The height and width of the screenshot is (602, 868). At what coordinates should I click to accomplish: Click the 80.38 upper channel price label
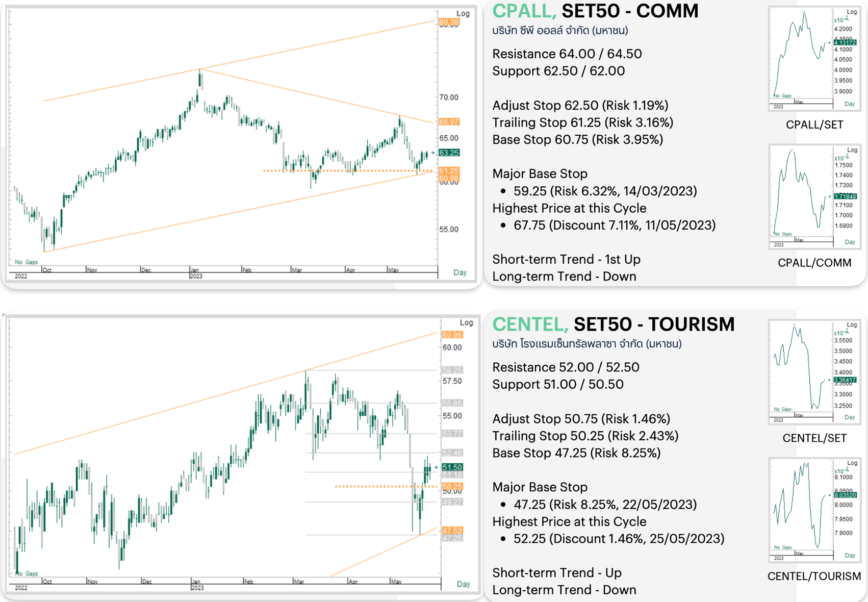(x=449, y=22)
